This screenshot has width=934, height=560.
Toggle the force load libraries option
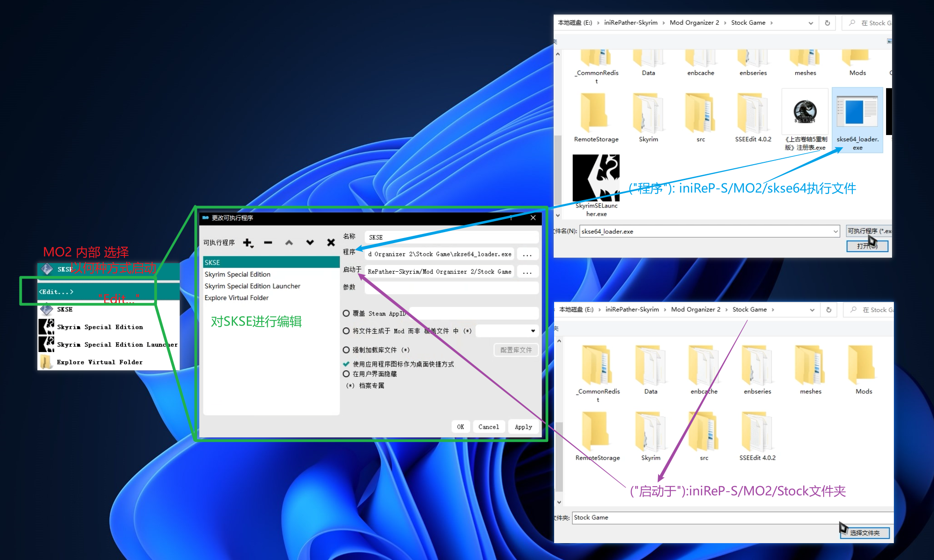coord(346,350)
